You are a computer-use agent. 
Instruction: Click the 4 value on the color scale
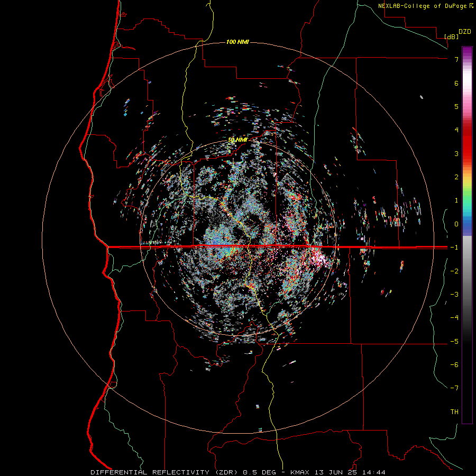tap(456, 130)
